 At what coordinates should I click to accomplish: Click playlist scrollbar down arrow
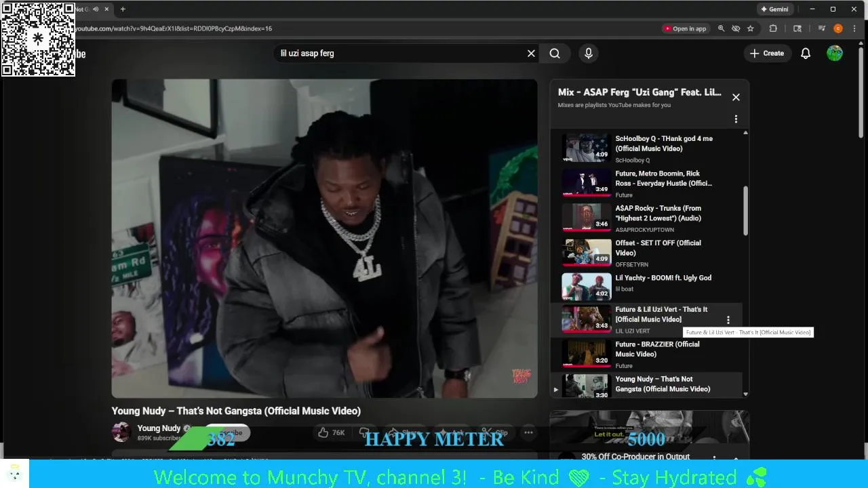[x=746, y=394]
